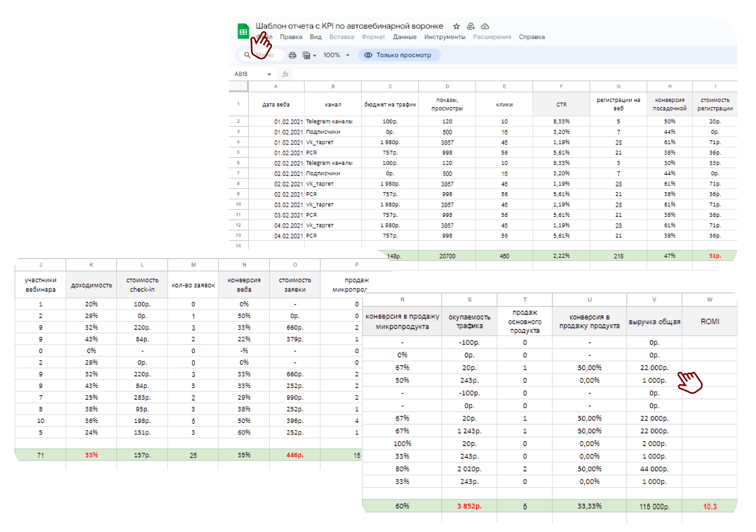This screenshot has width=756, height=532.
Task: Star this spreadsheet document
Action: pos(456,26)
